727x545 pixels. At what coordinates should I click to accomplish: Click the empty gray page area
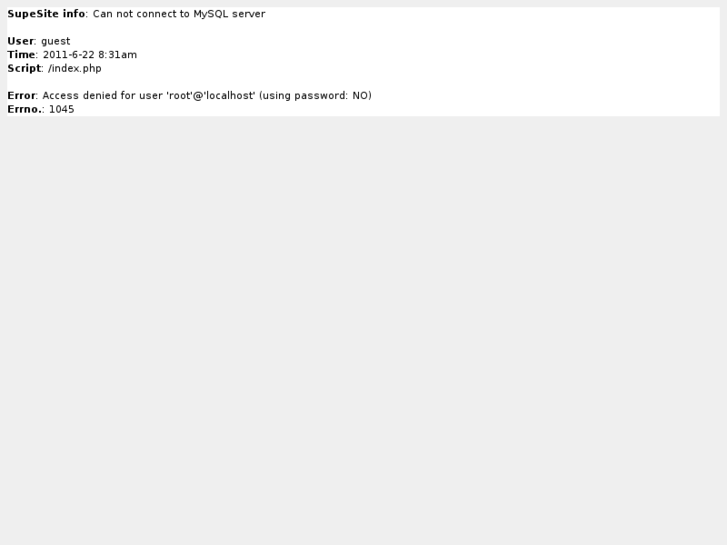364,325
